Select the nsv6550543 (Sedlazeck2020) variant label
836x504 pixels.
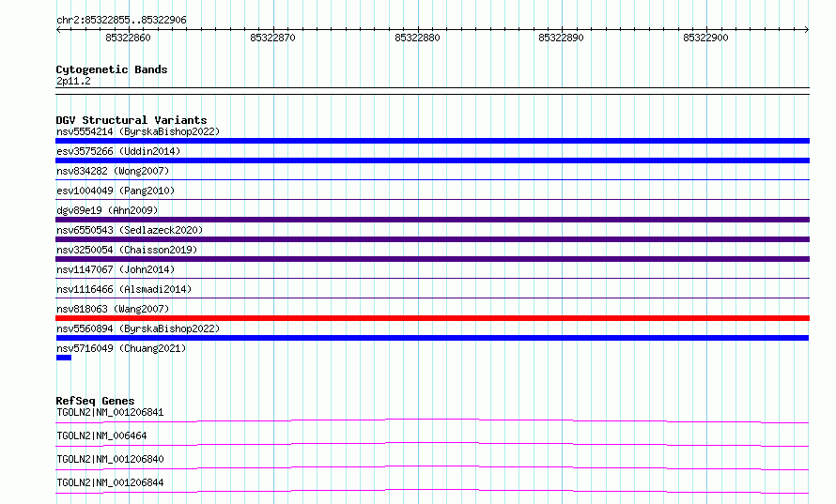tap(130, 230)
